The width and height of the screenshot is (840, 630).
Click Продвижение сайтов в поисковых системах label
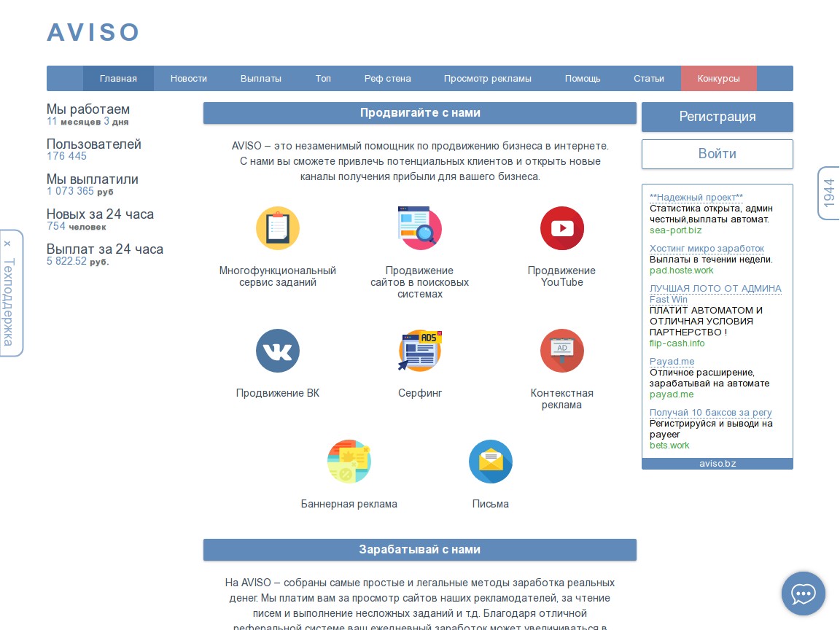pyautogui.click(x=420, y=282)
